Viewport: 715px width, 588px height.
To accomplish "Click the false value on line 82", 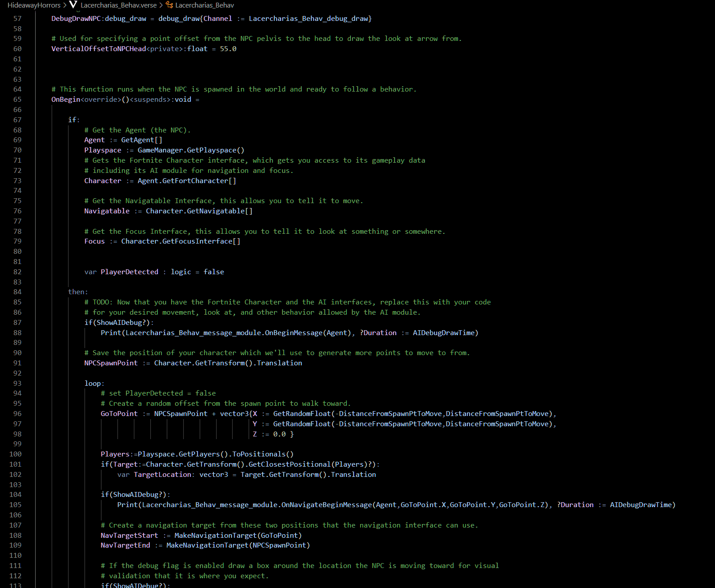I will 214,272.
